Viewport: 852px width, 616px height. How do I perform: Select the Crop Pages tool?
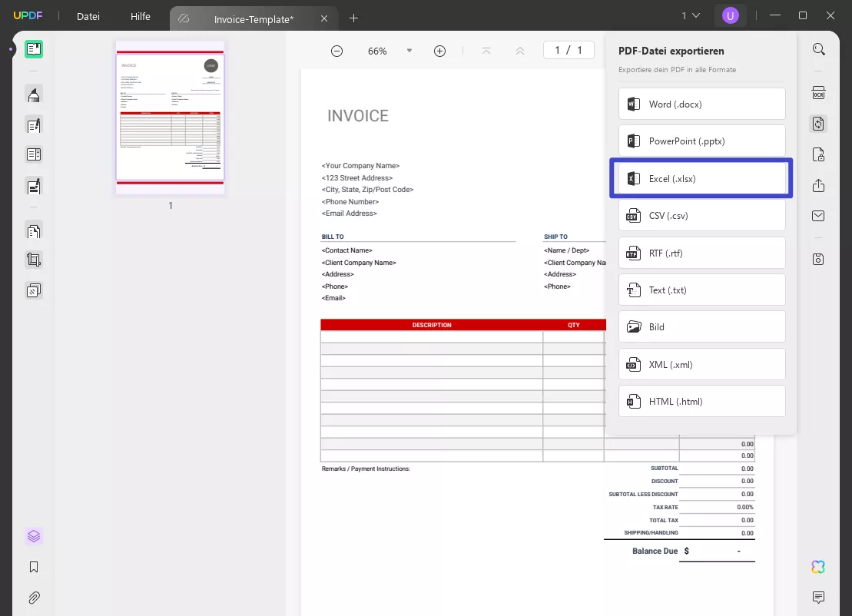pos(33,260)
